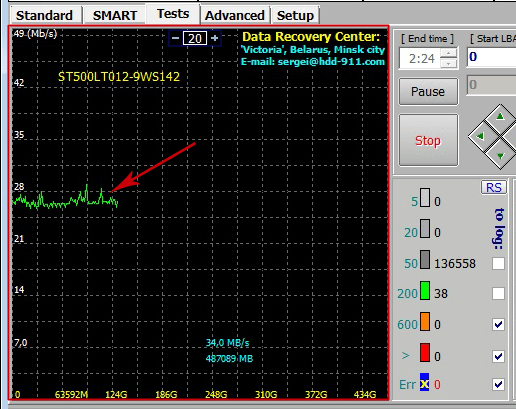Click the blue Err X block icon
Viewport: 516px width, 409px height.
[x=424, y=384]
